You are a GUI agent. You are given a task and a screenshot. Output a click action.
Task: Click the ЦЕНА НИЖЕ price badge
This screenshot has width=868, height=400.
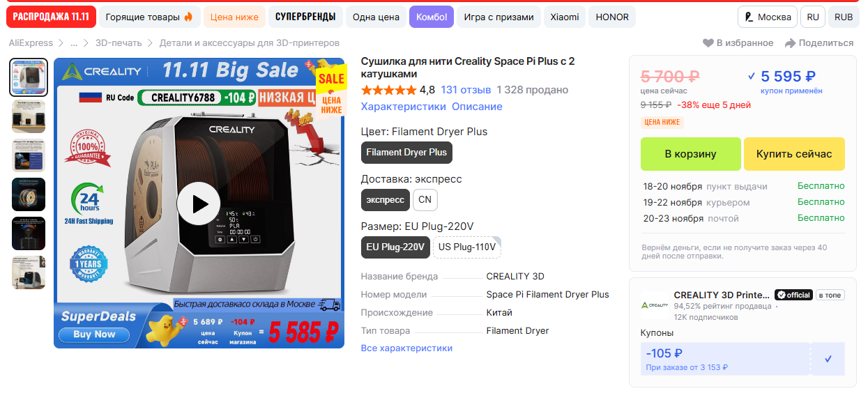click(x=662, y=122)
